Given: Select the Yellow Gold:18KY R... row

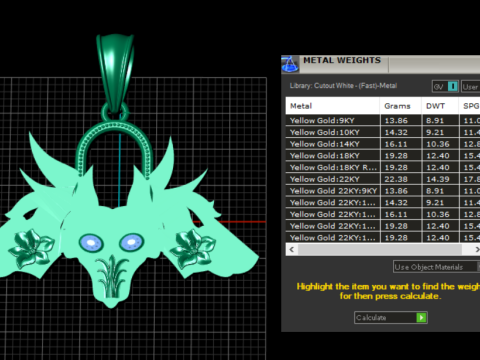Looking at the screenshot, I should pos(383,167).
